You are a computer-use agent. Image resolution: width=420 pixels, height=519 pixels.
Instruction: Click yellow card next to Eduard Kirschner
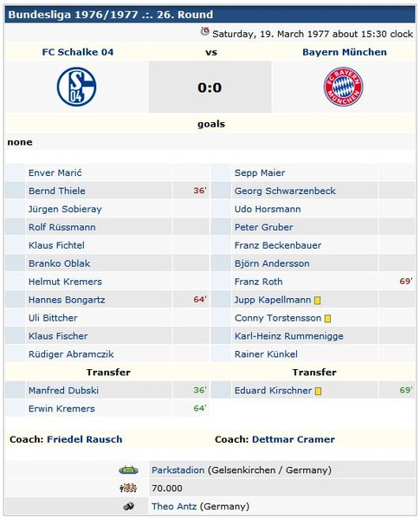[318, 392]
